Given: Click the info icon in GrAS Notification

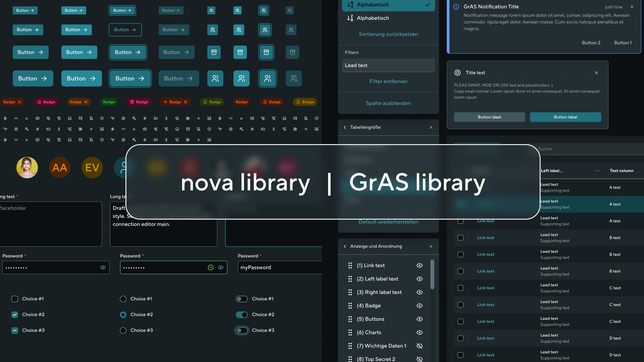Looking at the screenshot, I should tap(456, 7).
